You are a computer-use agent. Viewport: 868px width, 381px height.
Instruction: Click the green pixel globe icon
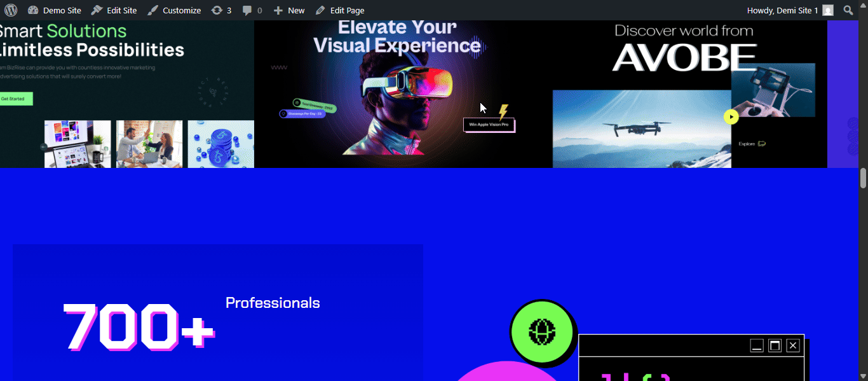click(542, 331)
